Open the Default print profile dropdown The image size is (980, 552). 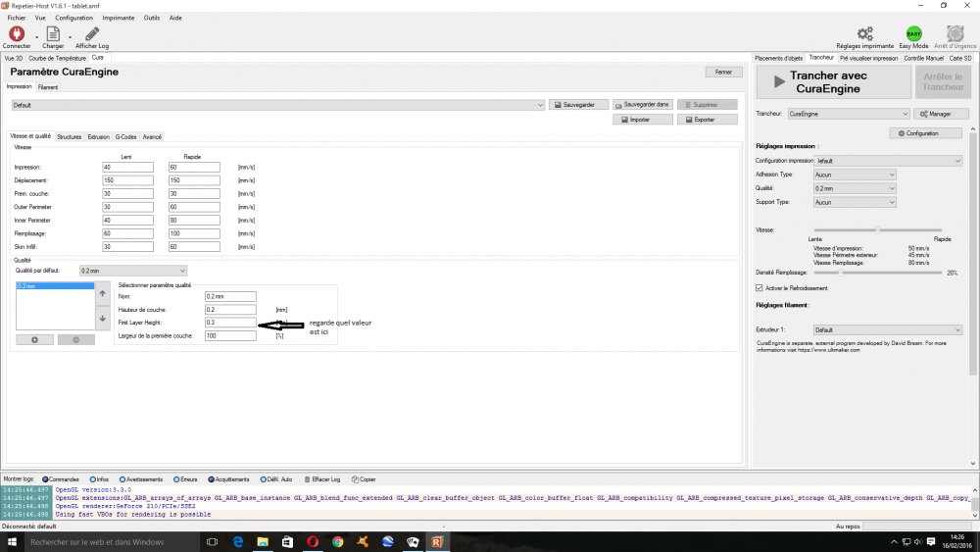278,105
